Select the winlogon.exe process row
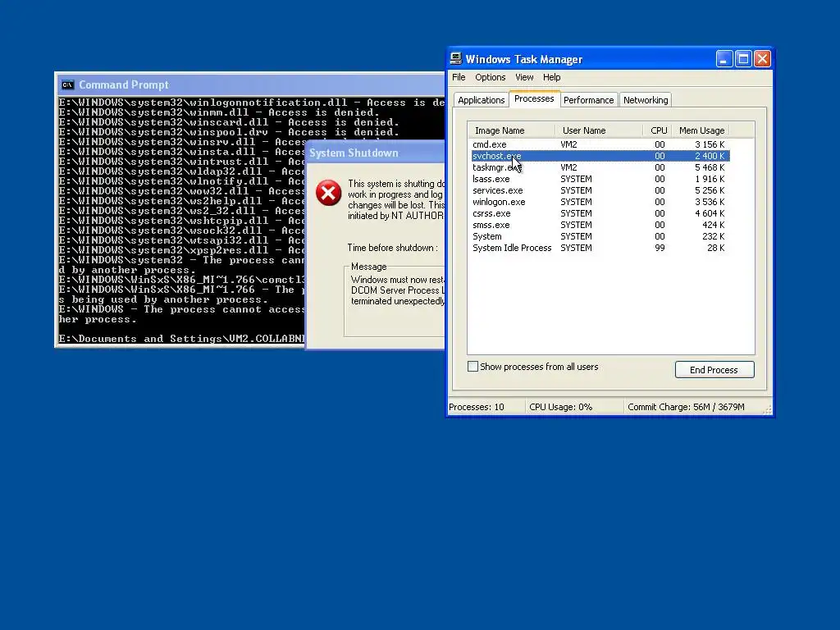 (x=600, y=202)
